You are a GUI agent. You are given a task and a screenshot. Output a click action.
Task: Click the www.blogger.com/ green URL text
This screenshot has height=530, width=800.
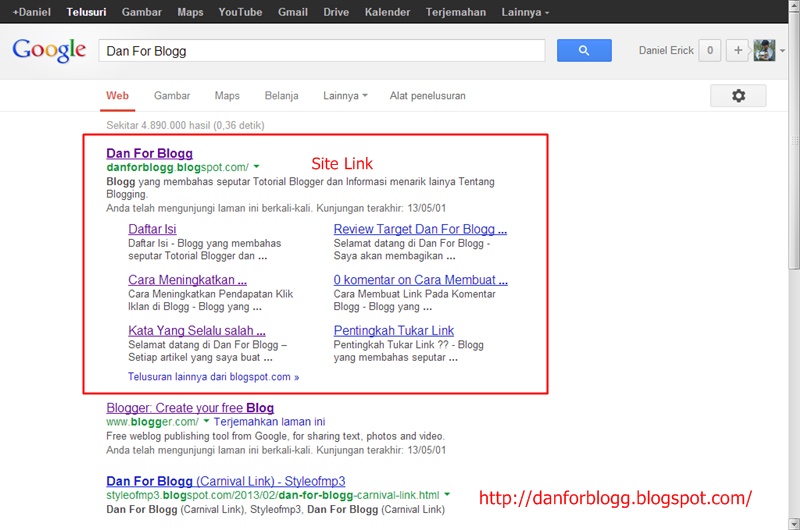[x=152, y=422]
